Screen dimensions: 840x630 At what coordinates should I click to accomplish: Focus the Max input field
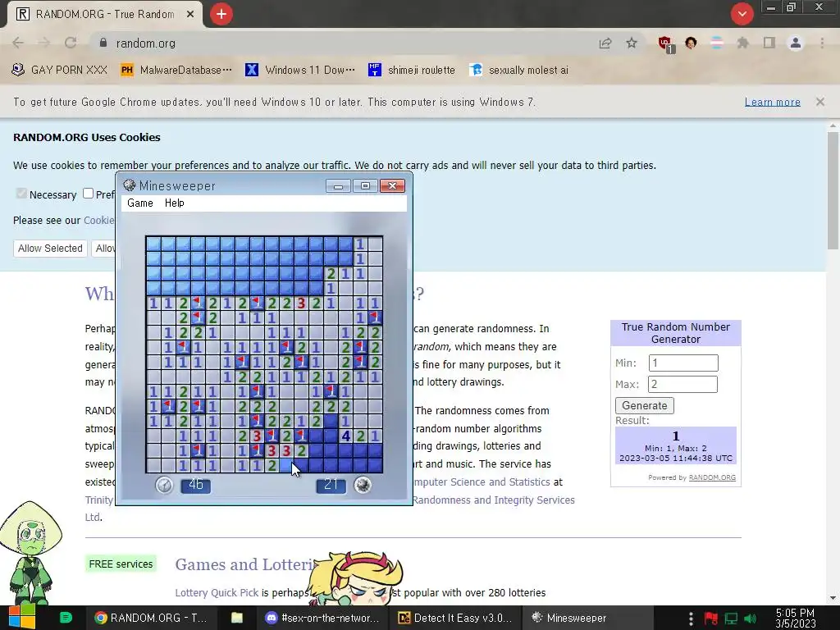point(682,384)
